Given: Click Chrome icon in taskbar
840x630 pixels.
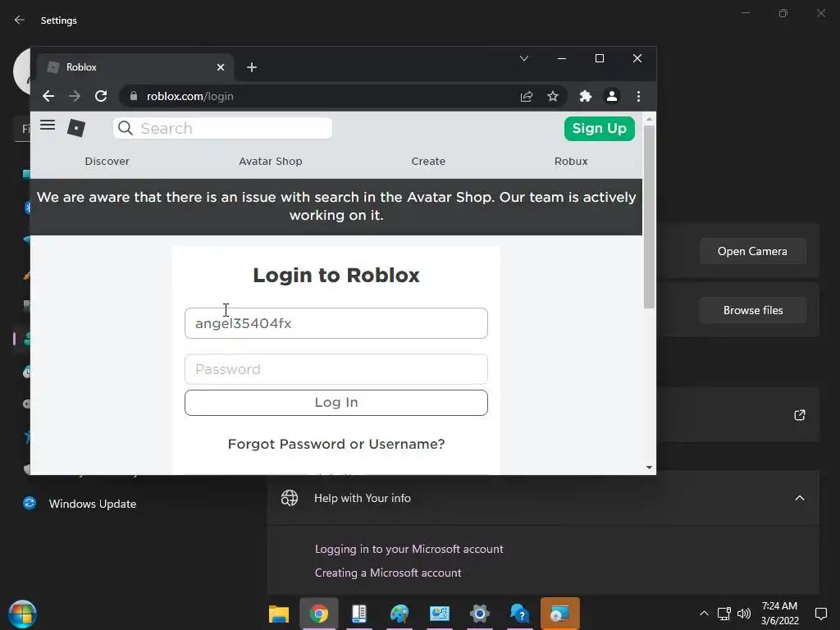Looking at the screenshot, I should coord(319,614).
